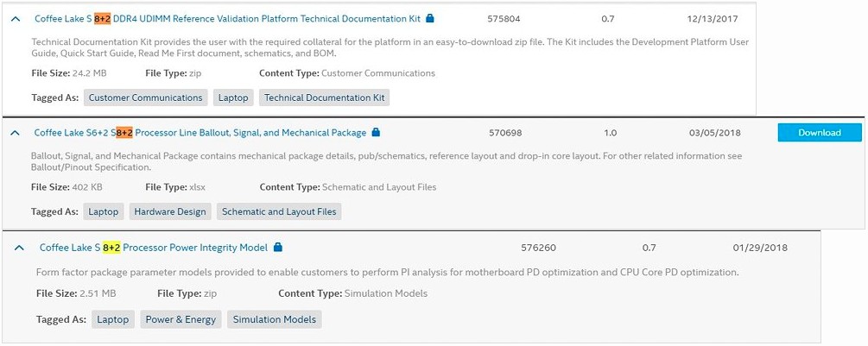Collapse the Processor Power Integrity Model entry
Screen dimensions: 868x346
(x=20, y=248)
